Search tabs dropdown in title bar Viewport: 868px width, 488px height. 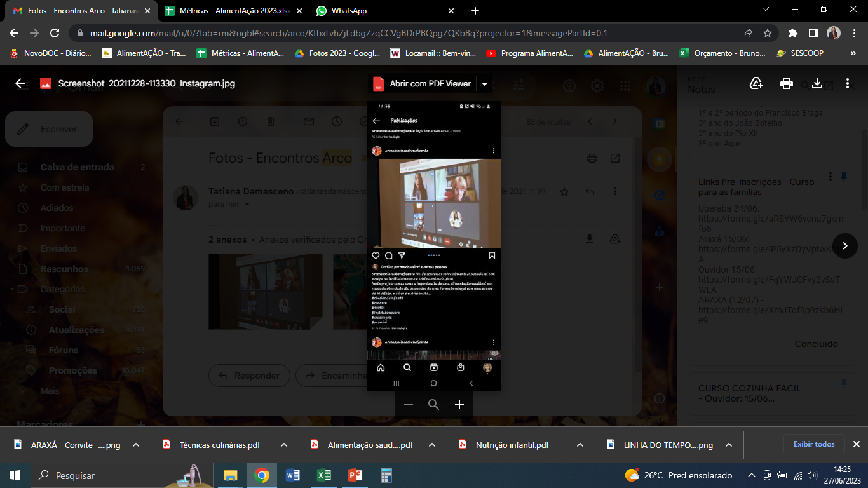click(x=766, y=10)
